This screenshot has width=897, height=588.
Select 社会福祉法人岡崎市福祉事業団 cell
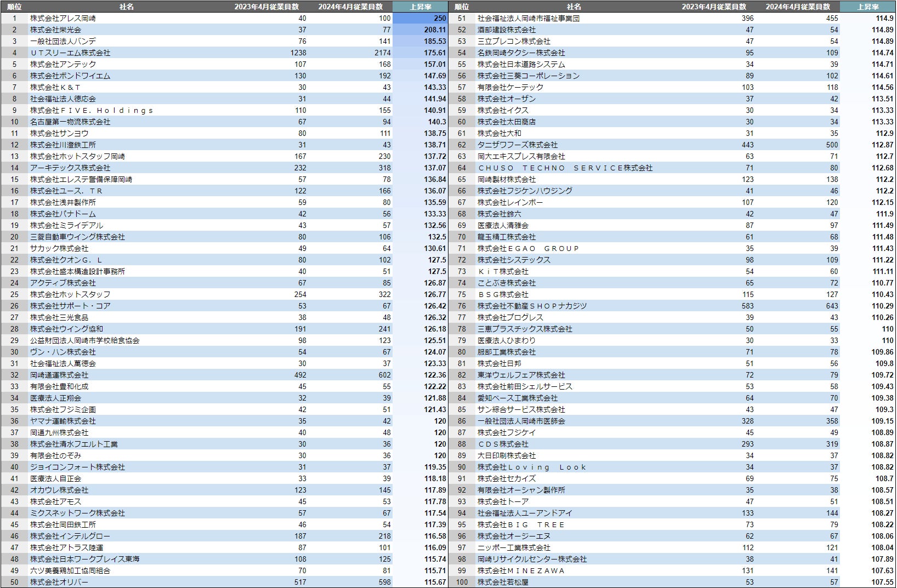529,18
